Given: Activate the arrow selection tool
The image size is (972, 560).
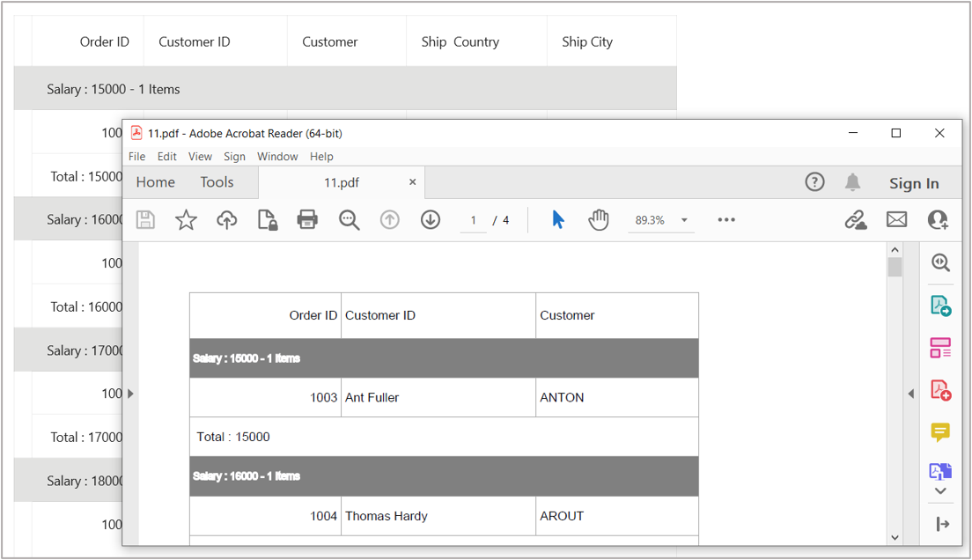Looking at the screenshot, I should coord(558,220).
